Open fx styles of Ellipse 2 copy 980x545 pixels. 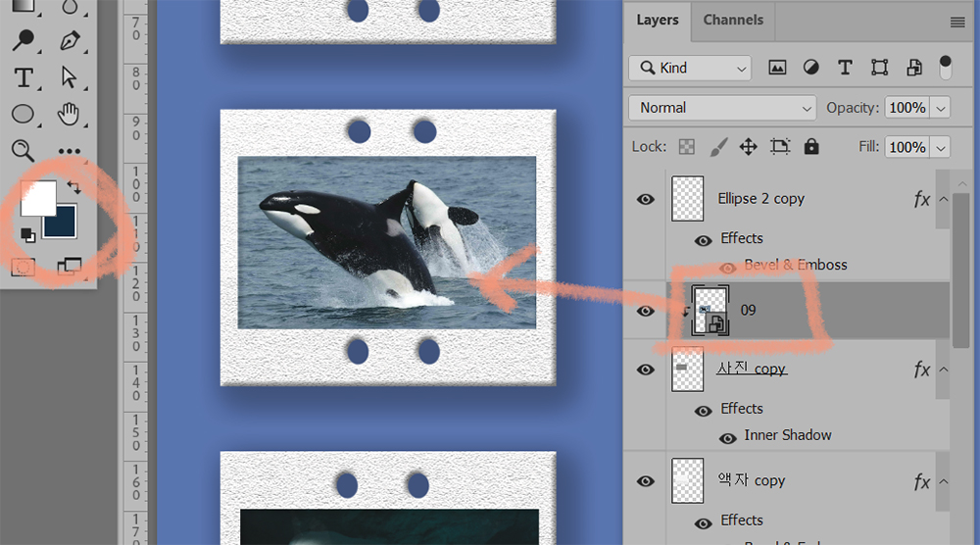[922, 199]
